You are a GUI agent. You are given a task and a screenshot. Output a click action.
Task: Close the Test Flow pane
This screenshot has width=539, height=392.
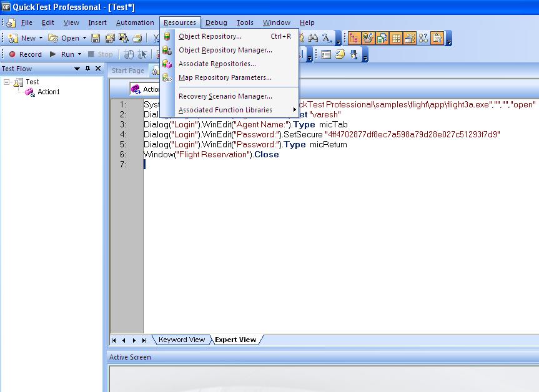(x=98, y=69)
